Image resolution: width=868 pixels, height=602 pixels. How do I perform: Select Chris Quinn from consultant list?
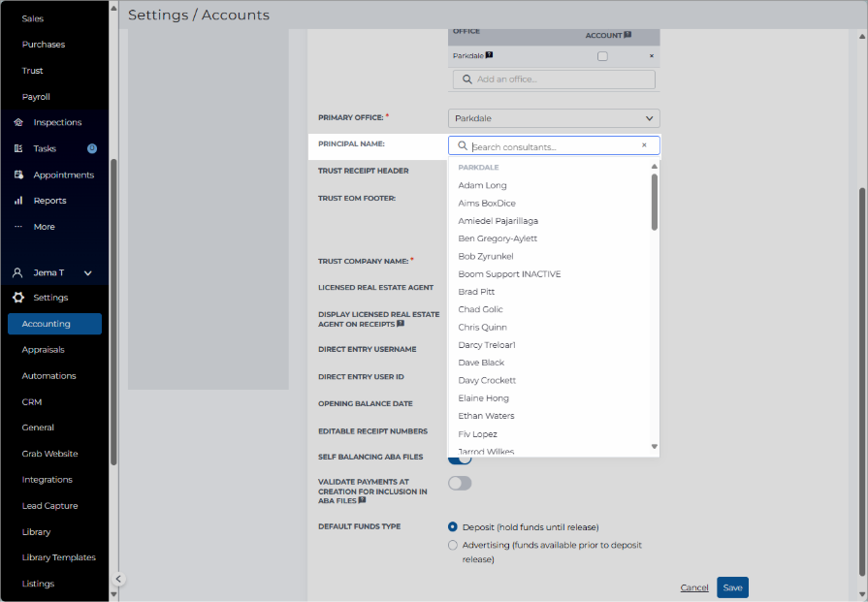(482, 327)
